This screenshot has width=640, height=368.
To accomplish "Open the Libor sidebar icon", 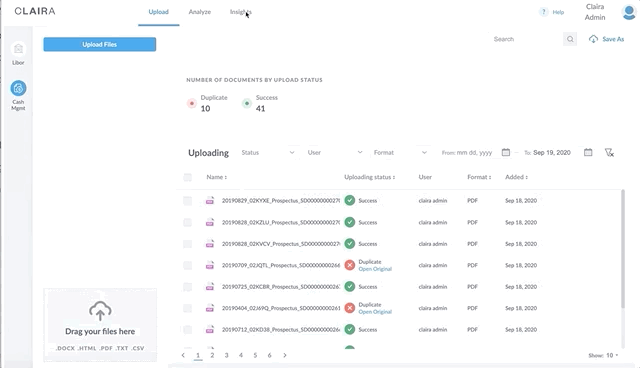I will tap(18, 49).
